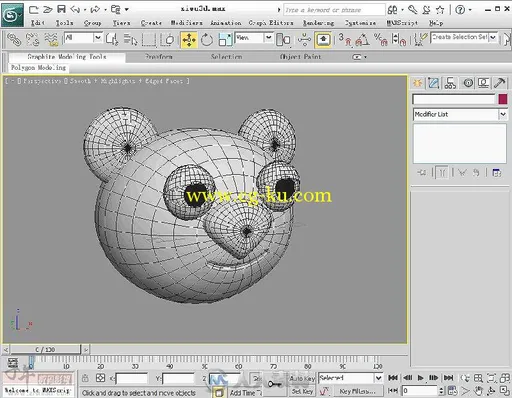The height and width of the screenshot is (398, 512).
Task: Click the Unlink Selection icon
Action: (32, 39)
